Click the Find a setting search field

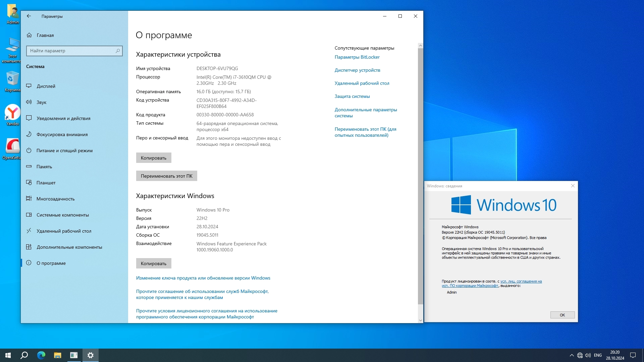[x=71, y=51]
